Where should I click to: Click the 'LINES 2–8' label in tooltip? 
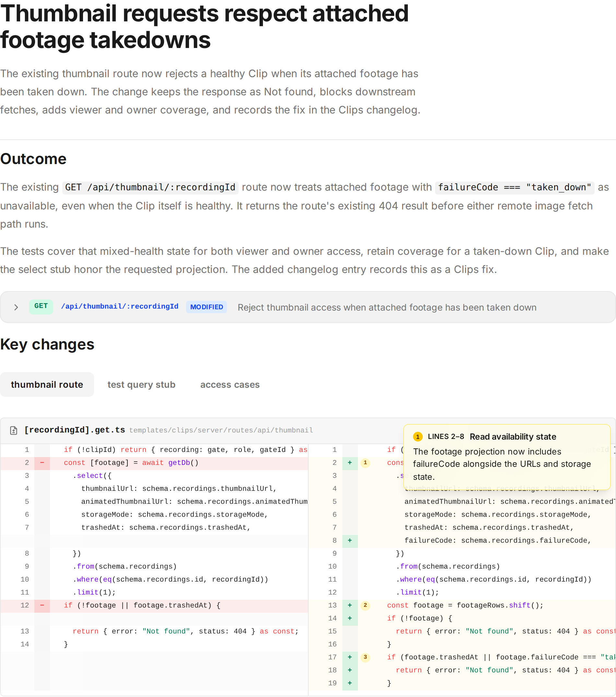click(x=446, y=437)
